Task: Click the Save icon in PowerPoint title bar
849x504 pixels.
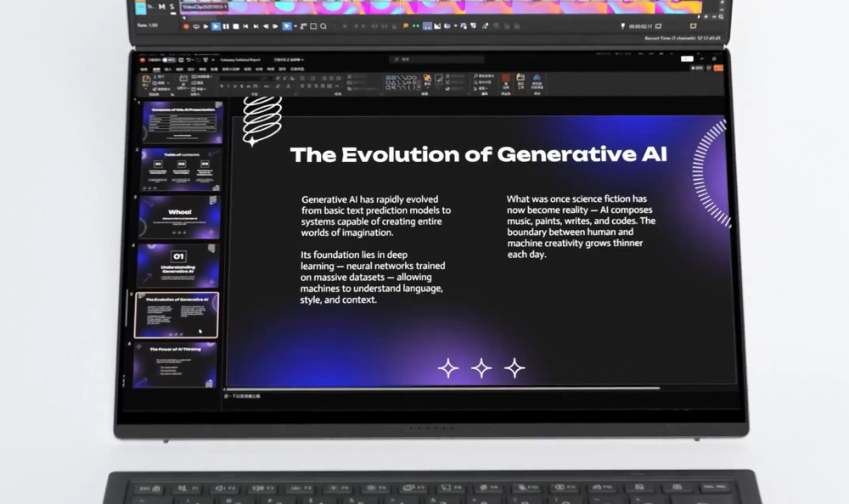Action: point(181,59)
